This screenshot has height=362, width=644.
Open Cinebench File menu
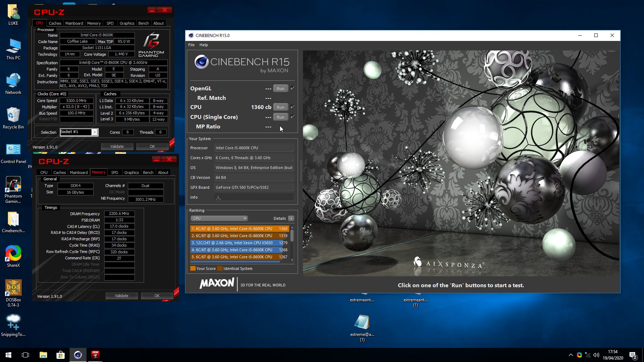click(191, 45)
